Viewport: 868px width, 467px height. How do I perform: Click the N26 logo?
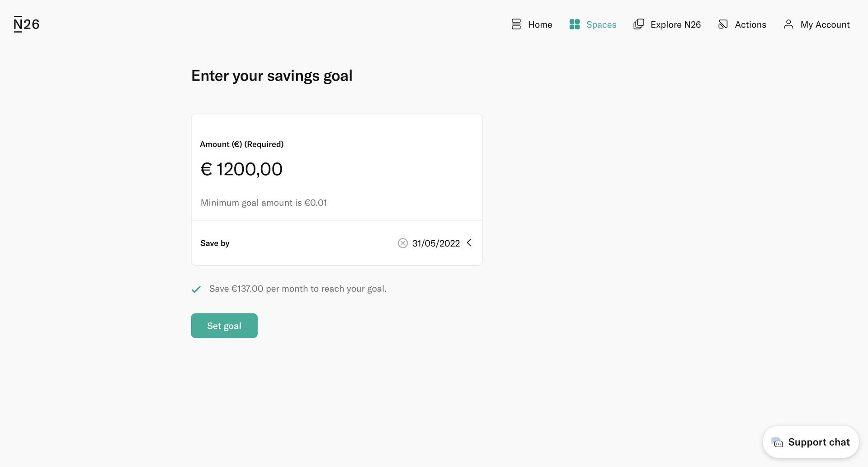click(26, 24)
